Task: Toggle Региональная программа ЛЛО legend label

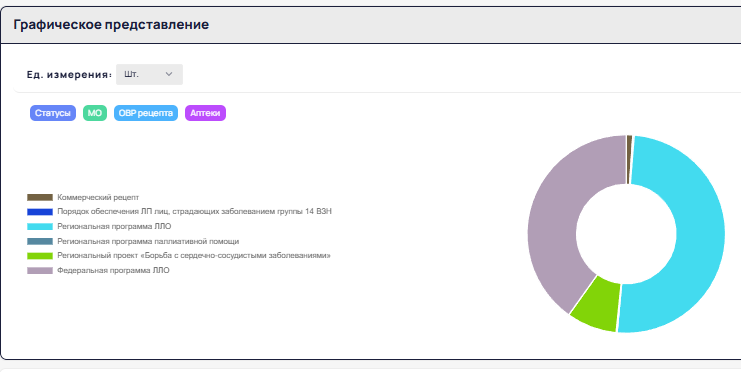Action: coord(114,226)
